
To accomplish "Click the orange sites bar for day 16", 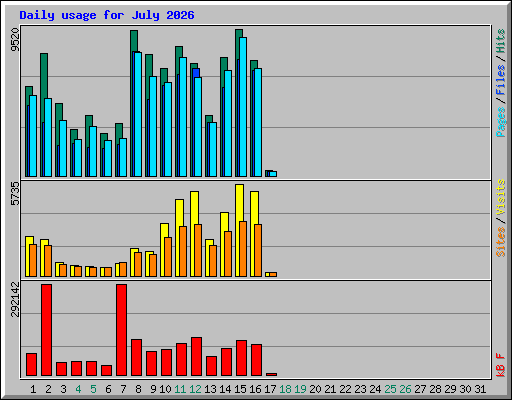I will pyautogui.click(x=258, y=250).
